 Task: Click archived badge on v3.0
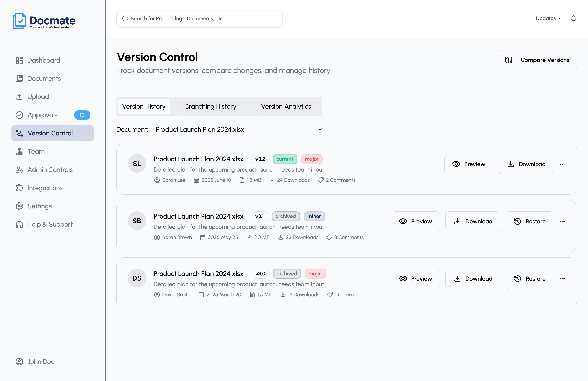pos(287,274)
